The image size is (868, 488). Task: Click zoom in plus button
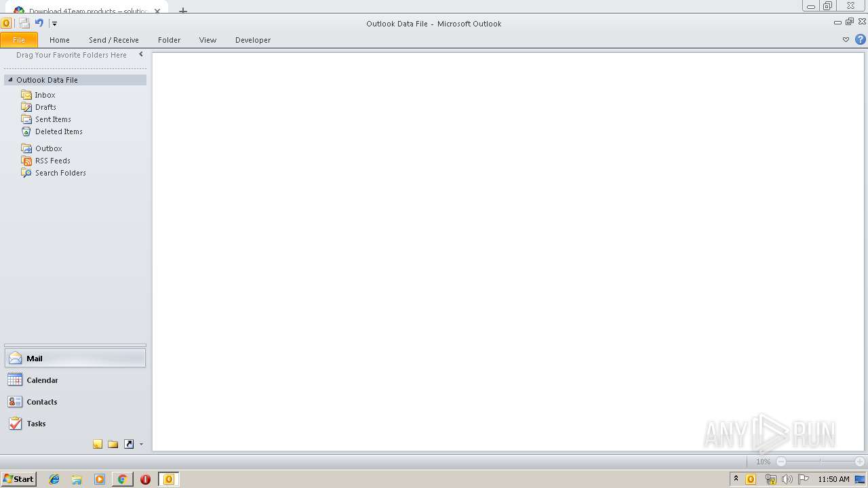pos(860,462)
